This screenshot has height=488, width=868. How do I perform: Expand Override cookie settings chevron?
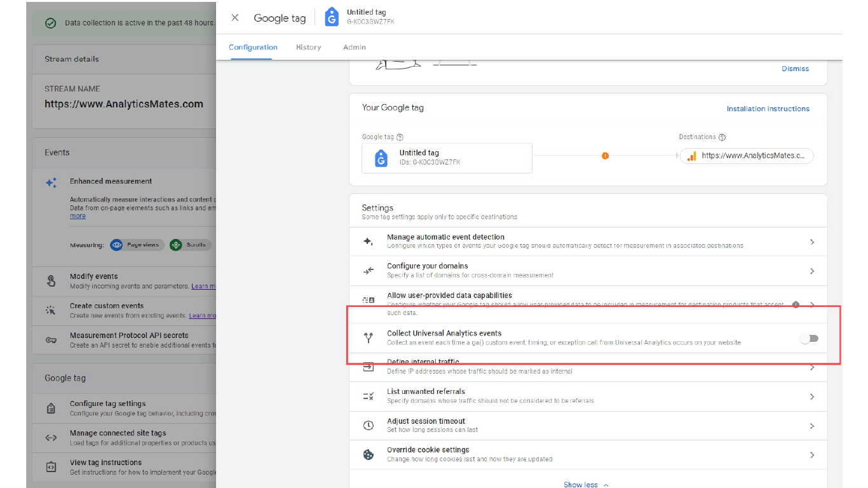812,454
